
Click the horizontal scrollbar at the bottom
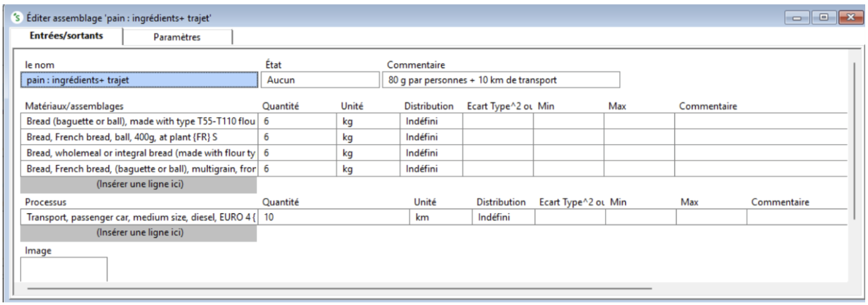[336, 288]
